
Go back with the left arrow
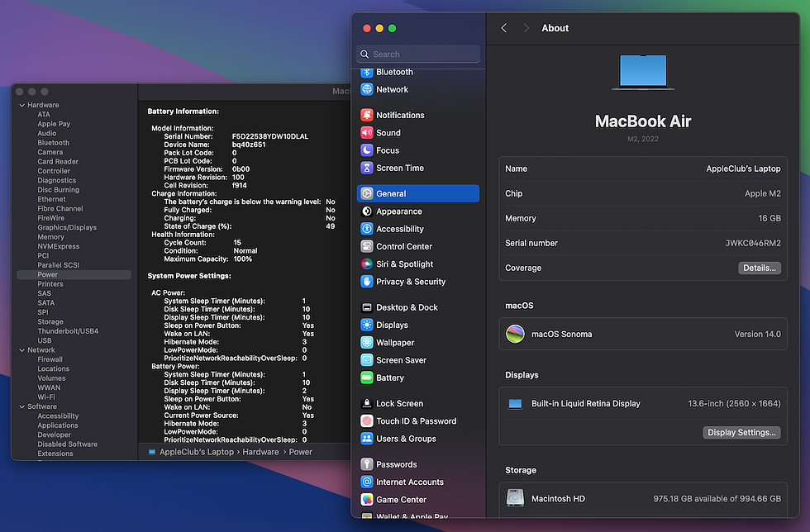click(x=504, y=28)
